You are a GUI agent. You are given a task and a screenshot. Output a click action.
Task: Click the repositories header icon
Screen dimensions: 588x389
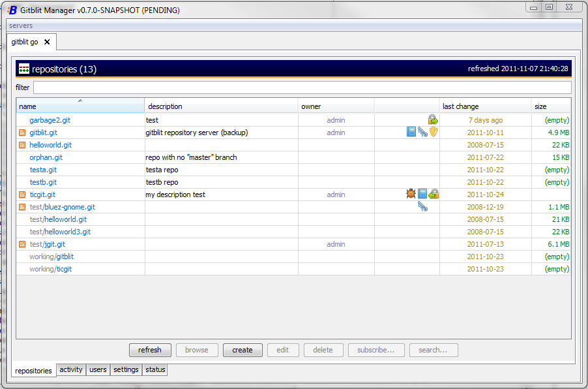[x=24, y=69]
